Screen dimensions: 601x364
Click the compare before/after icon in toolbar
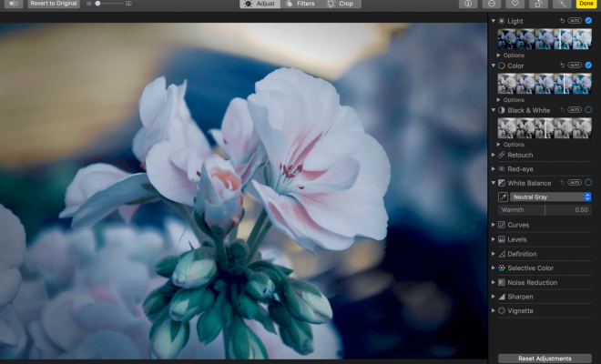[14, 4]
